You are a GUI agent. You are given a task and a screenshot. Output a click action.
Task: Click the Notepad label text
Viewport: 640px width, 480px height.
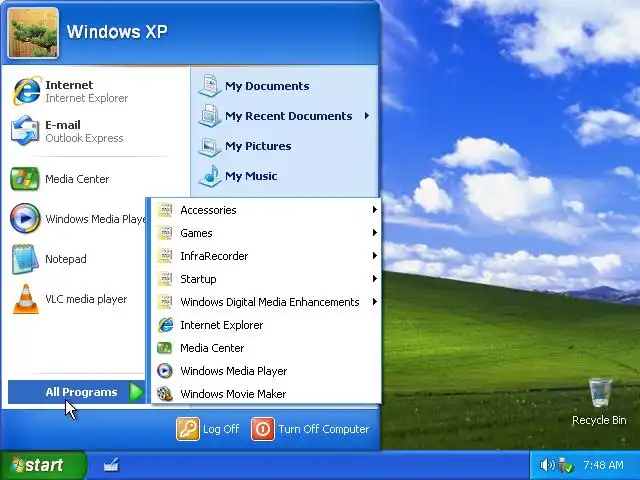[66, 259]
